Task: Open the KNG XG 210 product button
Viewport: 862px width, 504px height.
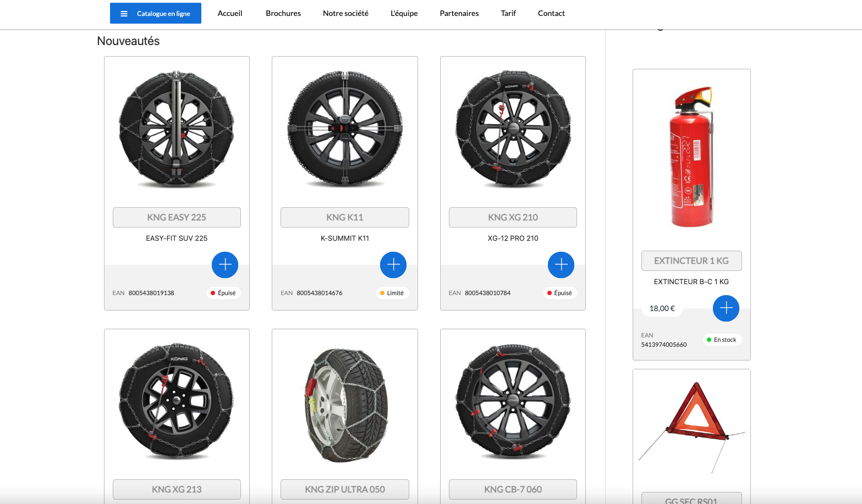Action: [x=513, y=217]
